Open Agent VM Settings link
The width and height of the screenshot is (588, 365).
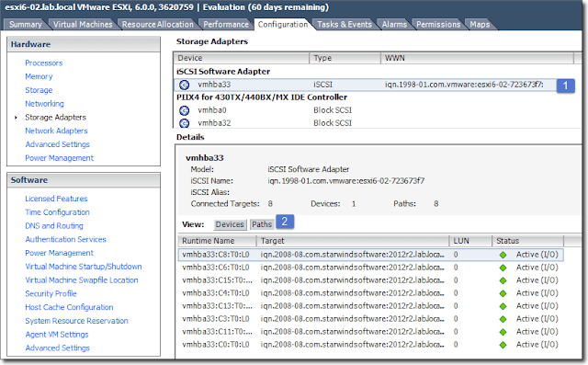pos(57,335)
